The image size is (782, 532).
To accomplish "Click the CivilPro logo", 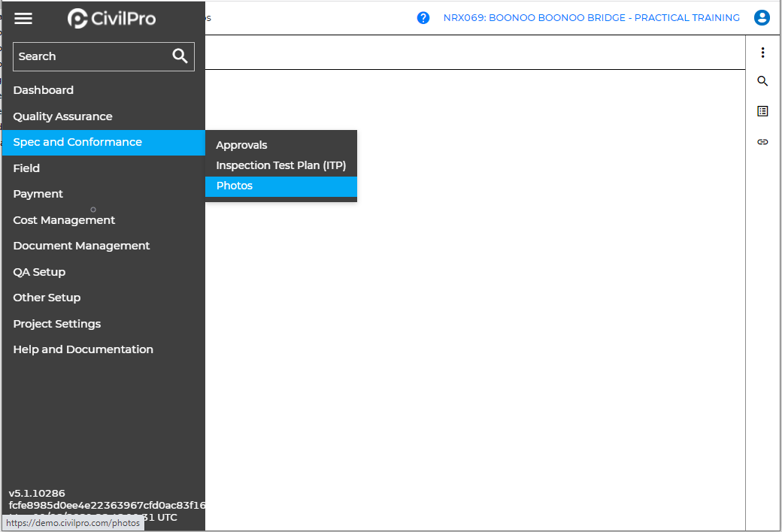I will coord(111,18).
